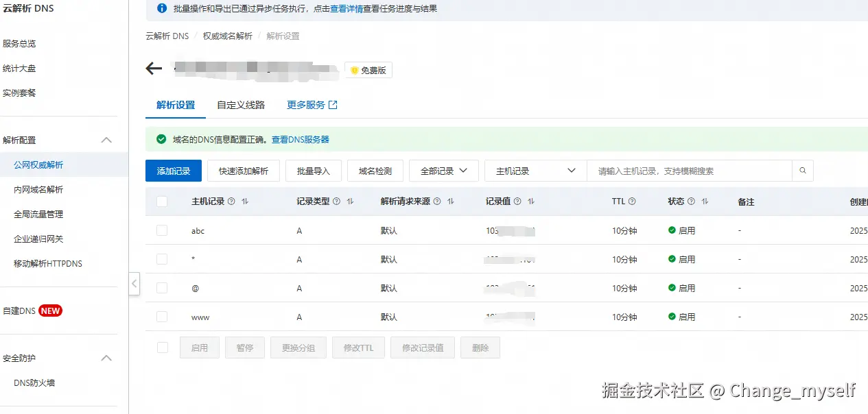Click inside the host record search input

[x=686, y=170]
